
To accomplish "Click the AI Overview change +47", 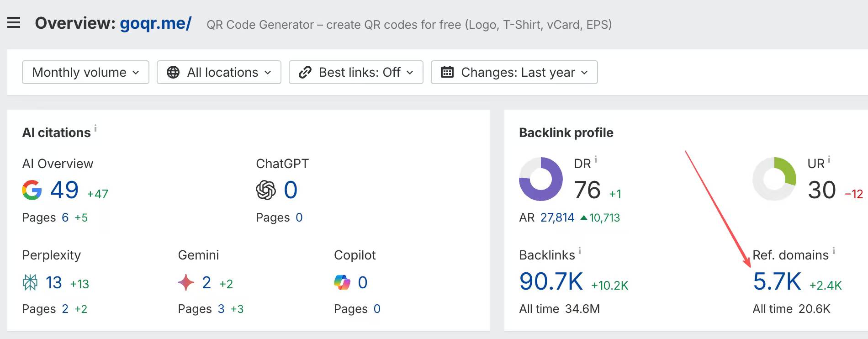I will tap(98, 194).
